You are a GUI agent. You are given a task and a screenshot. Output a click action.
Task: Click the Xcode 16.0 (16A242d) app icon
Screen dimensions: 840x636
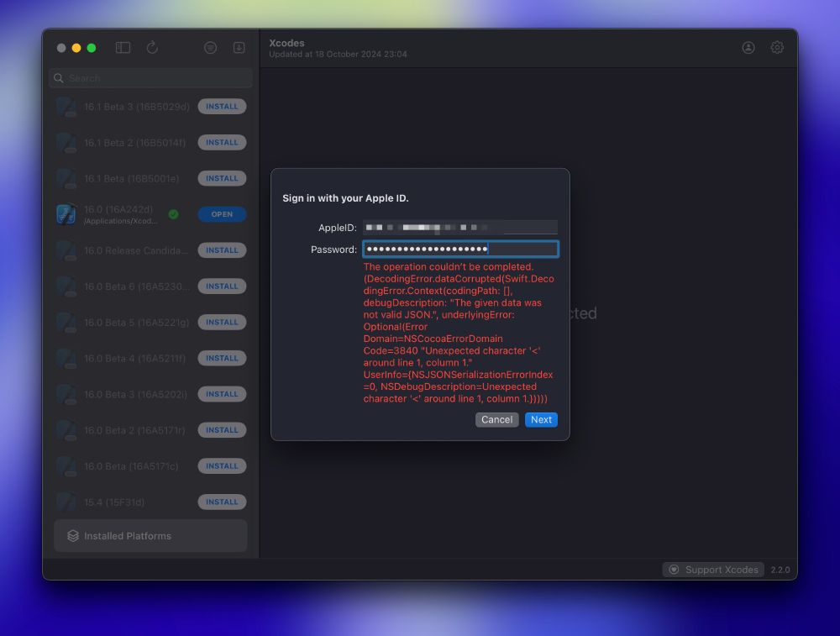(x=66, y=214)
